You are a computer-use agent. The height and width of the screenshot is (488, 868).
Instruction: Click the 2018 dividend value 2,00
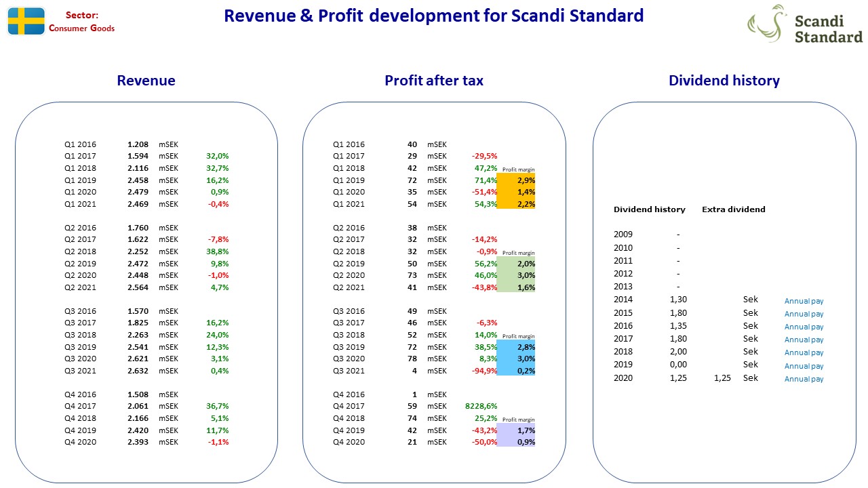click(x=678, y=352)
